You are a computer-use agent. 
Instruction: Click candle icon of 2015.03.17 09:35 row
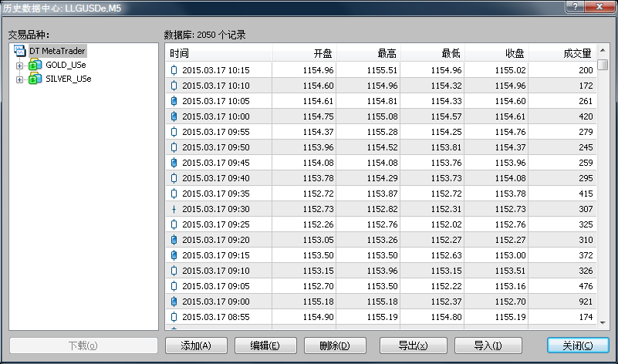pyautogui.click(x=174, y=194)
